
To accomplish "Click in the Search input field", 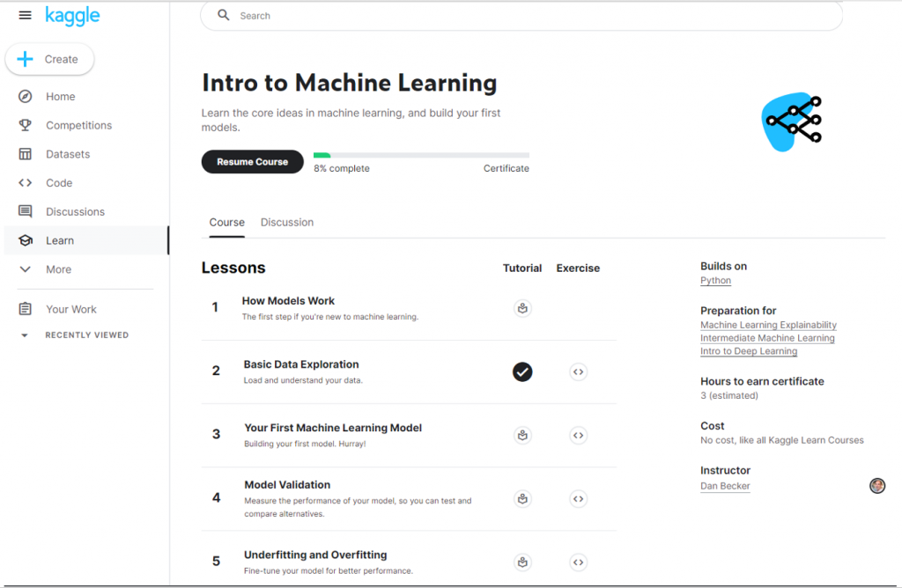I will pos(521,16).
